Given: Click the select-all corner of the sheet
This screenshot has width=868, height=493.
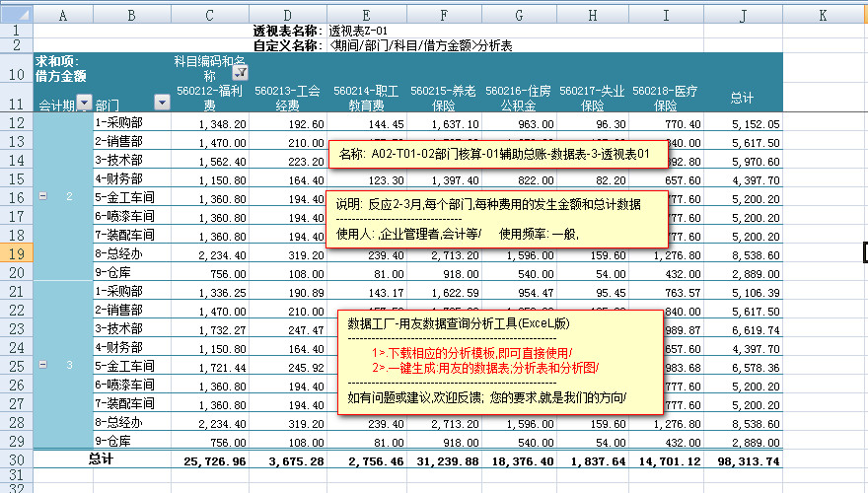Looking at the screenshot, I should coord(17,15).
